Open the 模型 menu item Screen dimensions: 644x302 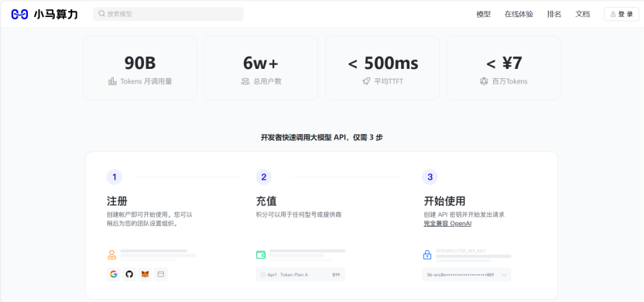click(484, 14)
